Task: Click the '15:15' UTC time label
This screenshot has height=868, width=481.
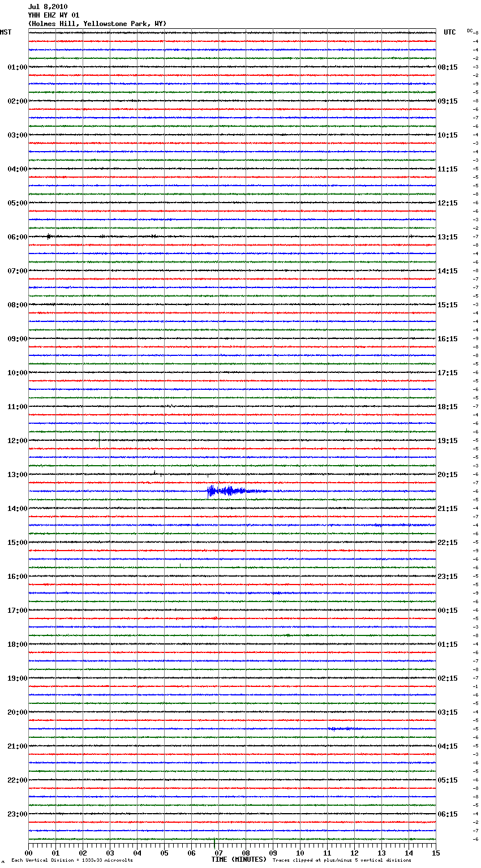Action: 448,305
